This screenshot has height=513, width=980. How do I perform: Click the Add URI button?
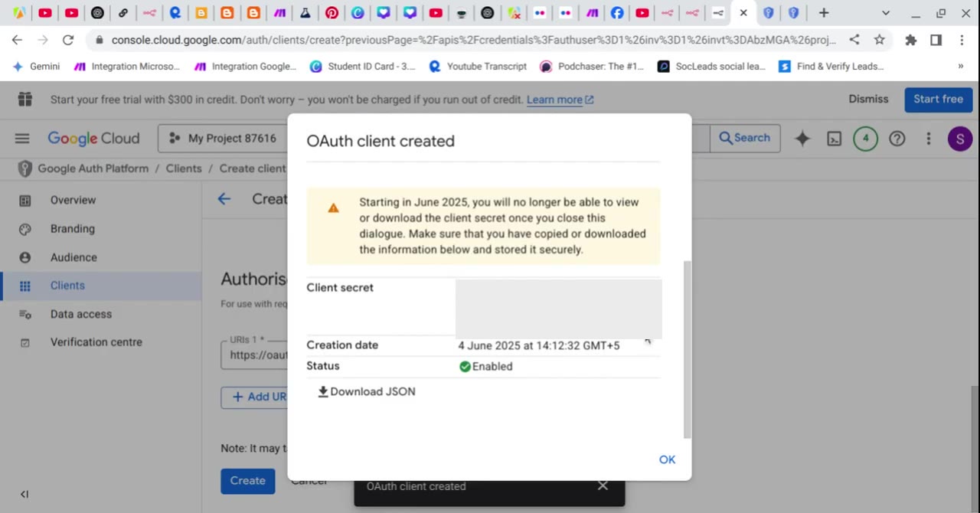tap(254, 397)
